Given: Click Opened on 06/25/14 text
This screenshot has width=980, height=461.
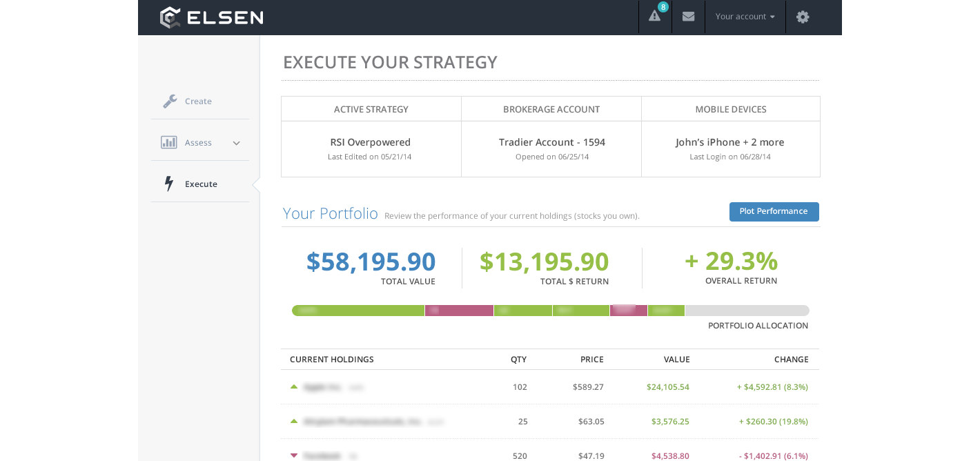Looking at the screenshot, I should click(552, 157).
